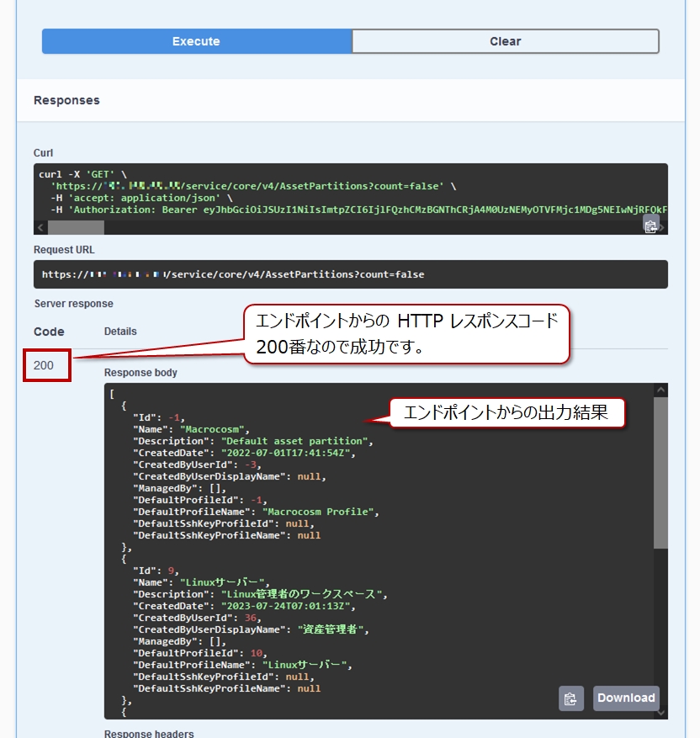700x738 pixels.
Task: Click the "2023-07-24T07:01:13Z" created date
Action: point(286,606)
